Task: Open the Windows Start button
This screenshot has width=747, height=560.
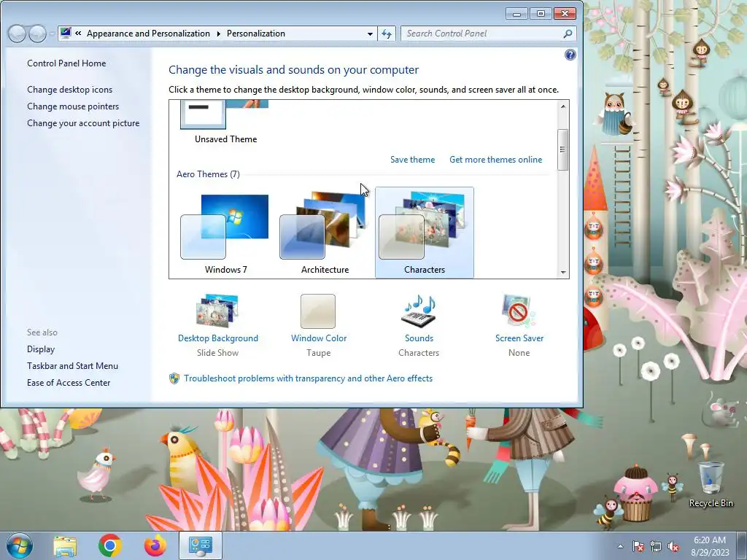Action: pyautogui.click(x=19, y=545)
